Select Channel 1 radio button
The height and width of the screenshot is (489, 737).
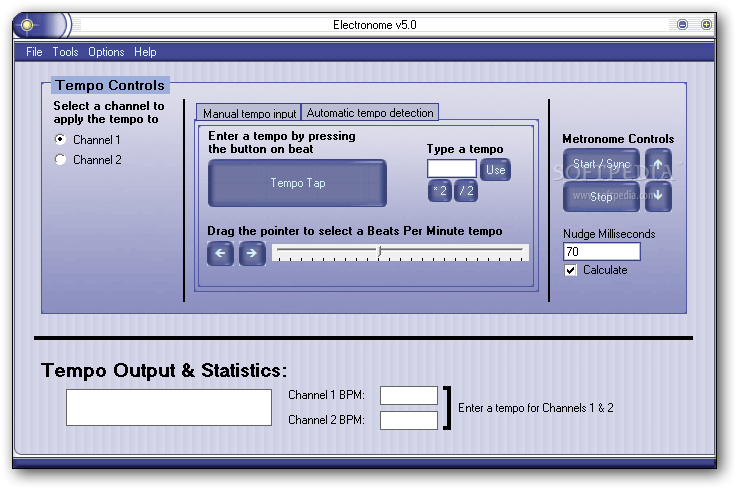point(60,140)
